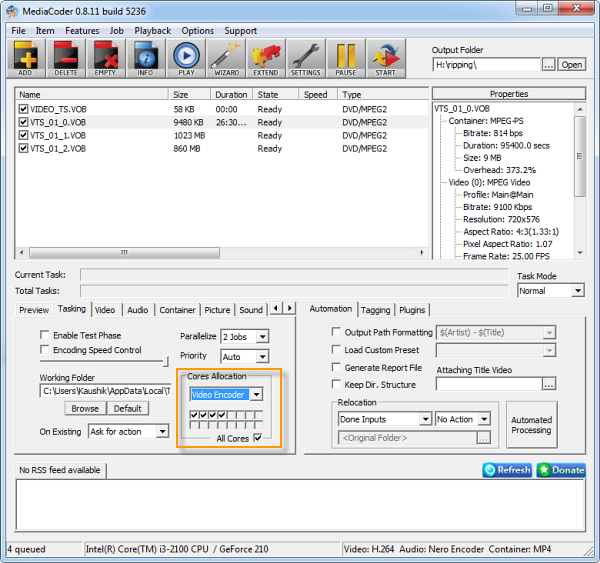Open the INFO toolbar icon
The image size is (600, 563).
pos(145,58)
